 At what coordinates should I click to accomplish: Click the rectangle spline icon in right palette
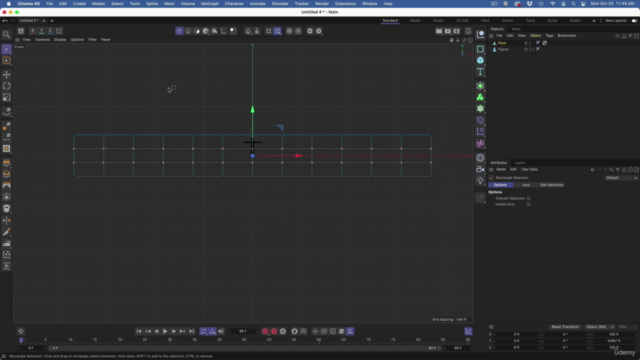(x=480, y=49)
